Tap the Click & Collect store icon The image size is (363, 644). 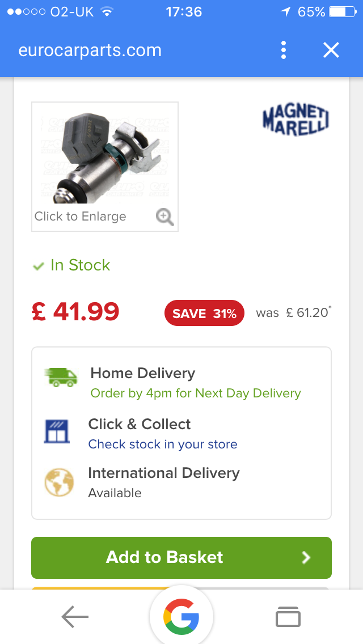pyautogui.click(x=57, y=432)
